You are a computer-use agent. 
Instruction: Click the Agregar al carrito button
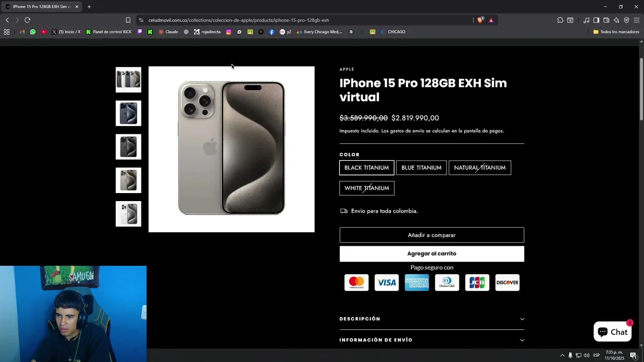(x=432, y=254)
